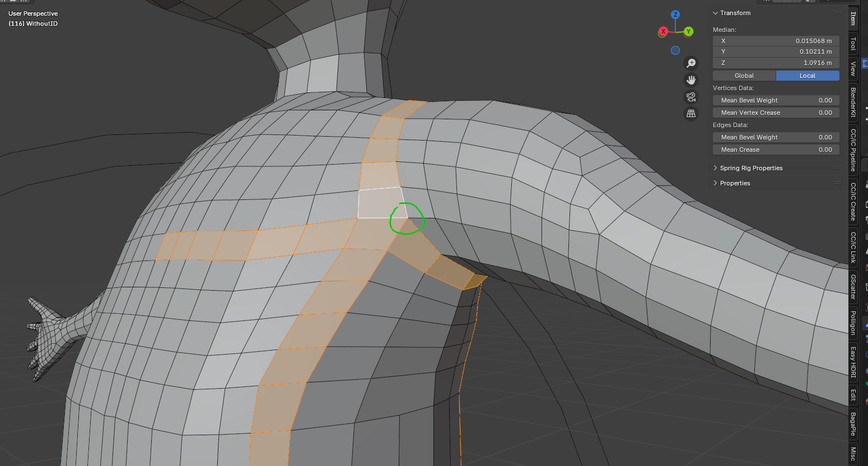Click the blue Z axis on the gizmo
This screenshot has width=868, height=466.
click(x=675, y=15)
